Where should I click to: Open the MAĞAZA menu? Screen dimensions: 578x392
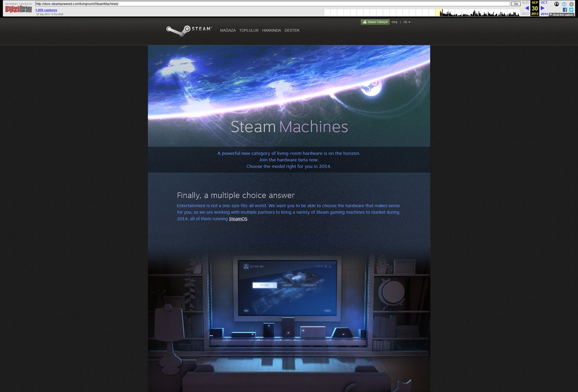point(228,30)
